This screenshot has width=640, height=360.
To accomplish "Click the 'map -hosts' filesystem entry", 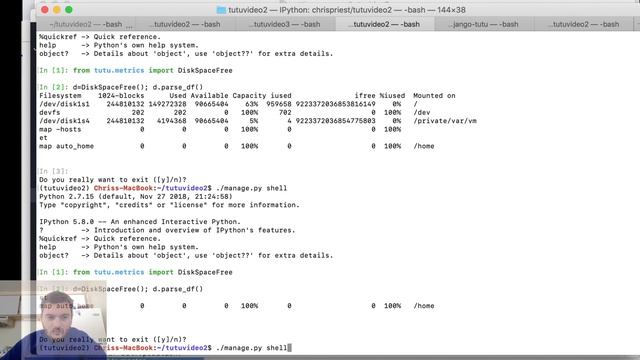I will click(60, 129).
